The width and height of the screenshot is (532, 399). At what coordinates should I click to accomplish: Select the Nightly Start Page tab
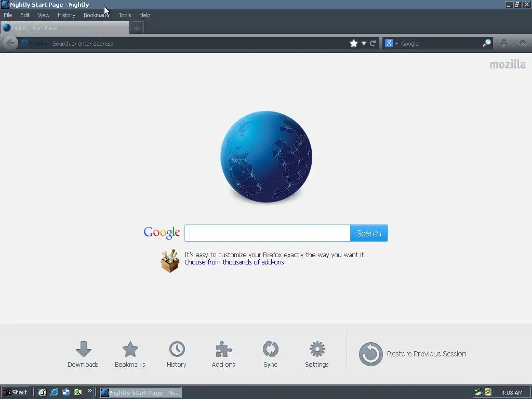coord(65,28)
